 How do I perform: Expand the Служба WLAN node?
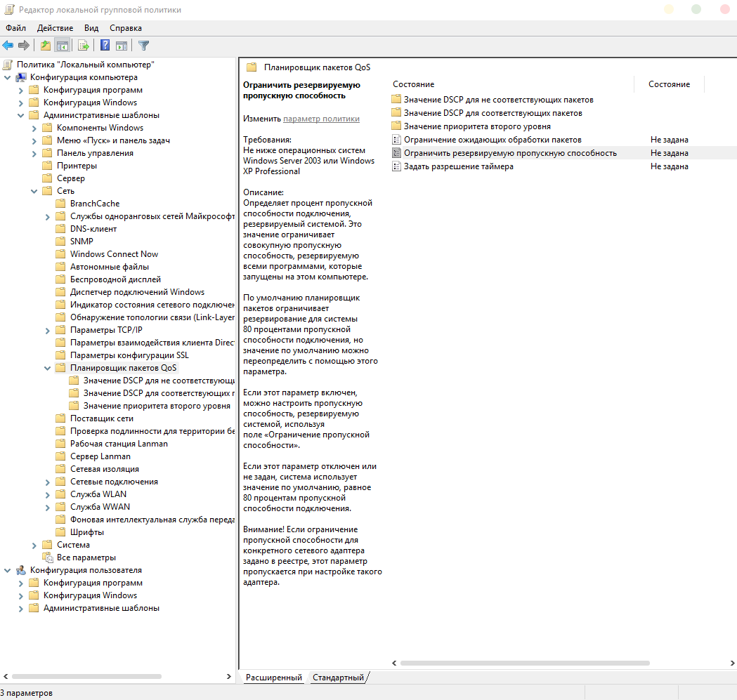48,495
